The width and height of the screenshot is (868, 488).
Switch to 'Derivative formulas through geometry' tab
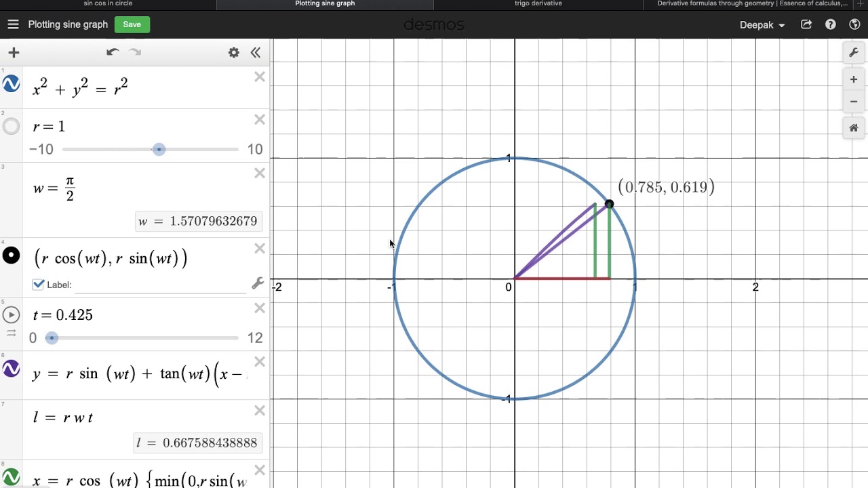753,3
